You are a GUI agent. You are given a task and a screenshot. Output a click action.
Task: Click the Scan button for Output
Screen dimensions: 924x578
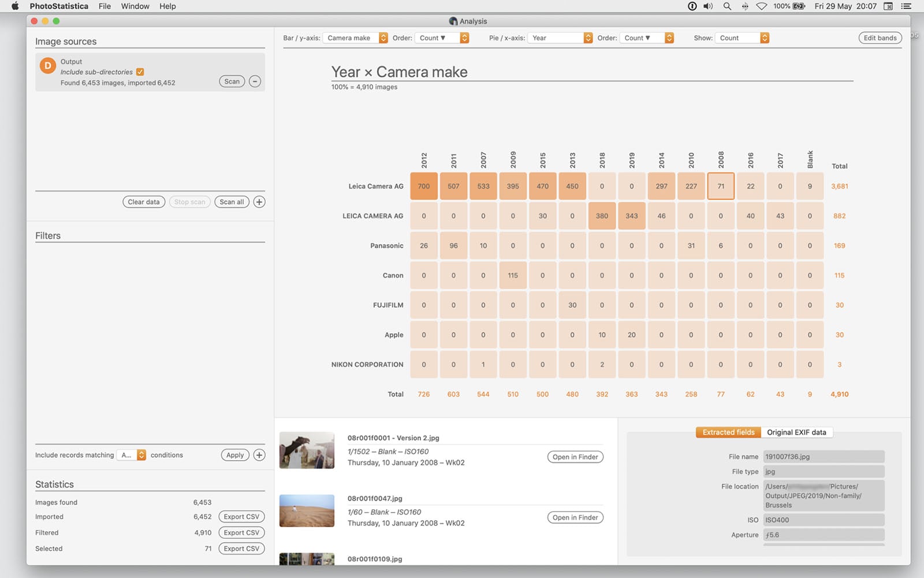(232, 81)
